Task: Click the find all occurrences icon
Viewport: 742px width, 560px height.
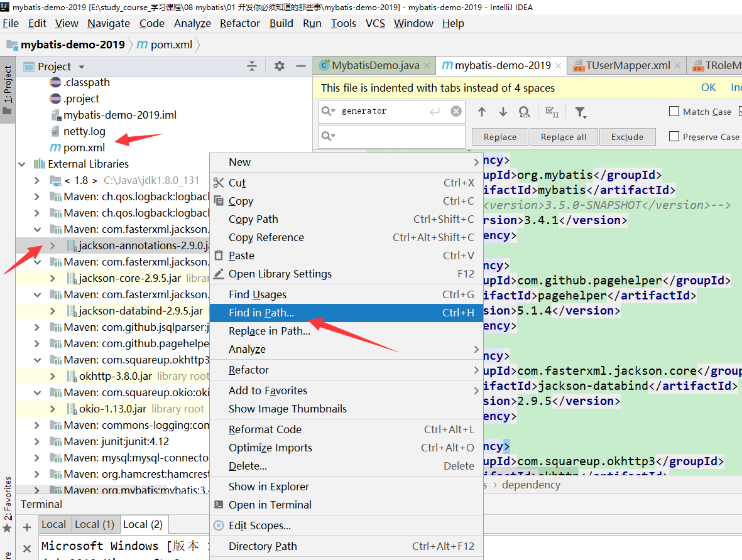Action: (525, 112)
